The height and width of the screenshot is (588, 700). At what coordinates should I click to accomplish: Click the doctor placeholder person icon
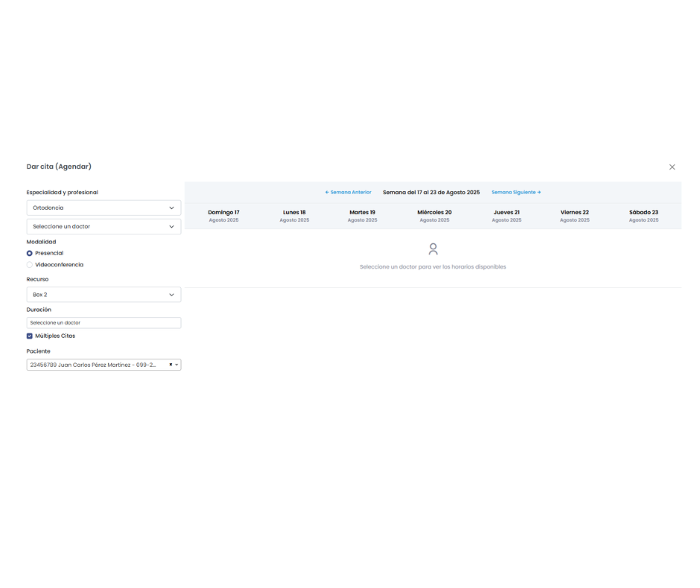[x=433, y=249]
